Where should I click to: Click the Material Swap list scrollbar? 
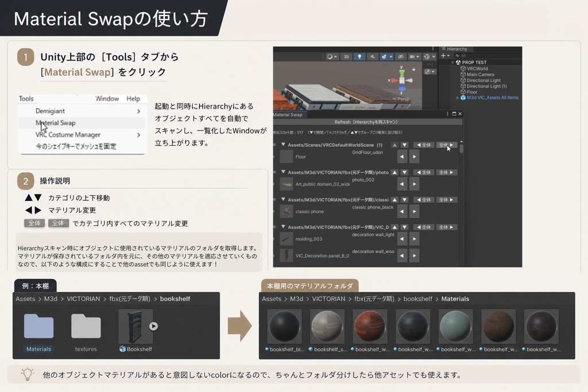click(461, 149)
